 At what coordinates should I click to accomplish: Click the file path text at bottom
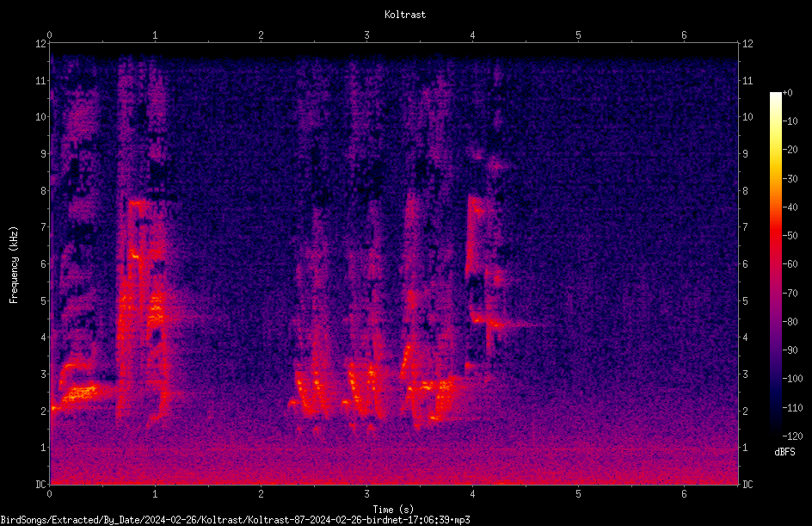[x=235, y=520]
